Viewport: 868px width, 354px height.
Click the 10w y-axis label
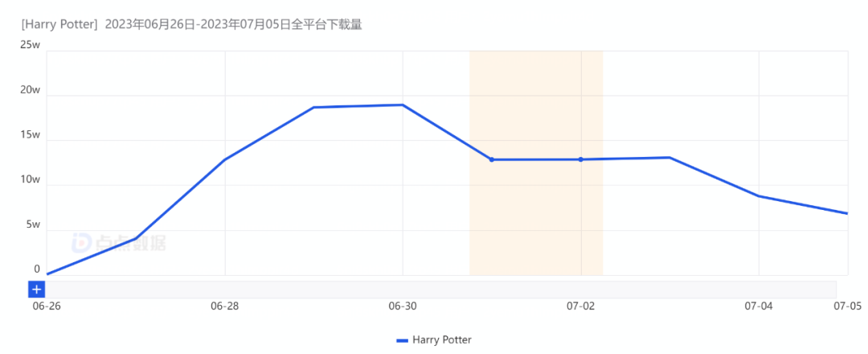(x=31, y=180)
